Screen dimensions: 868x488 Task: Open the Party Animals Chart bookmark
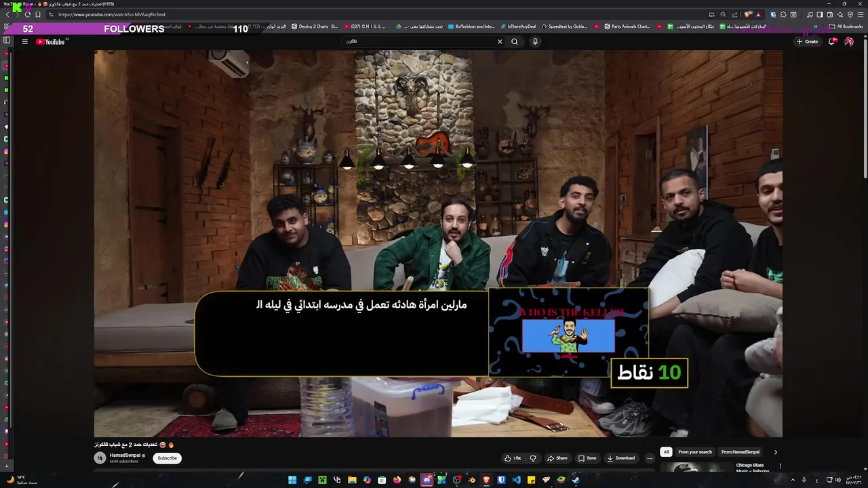(627, 26)
